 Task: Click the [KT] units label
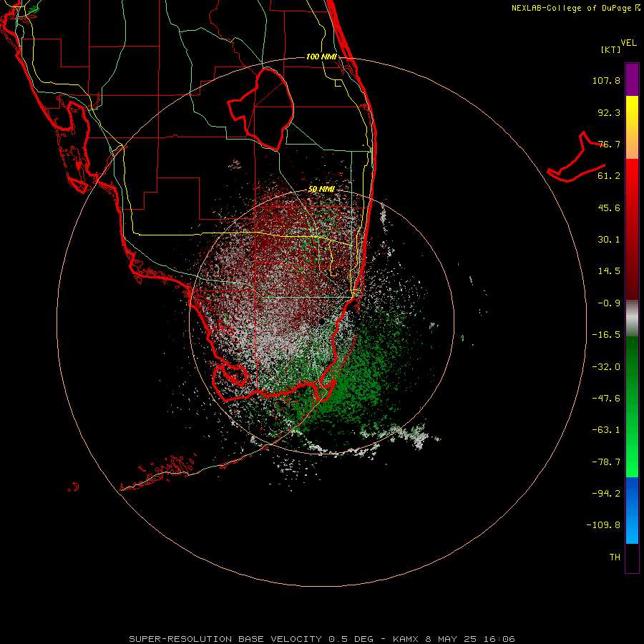[611, 49]
